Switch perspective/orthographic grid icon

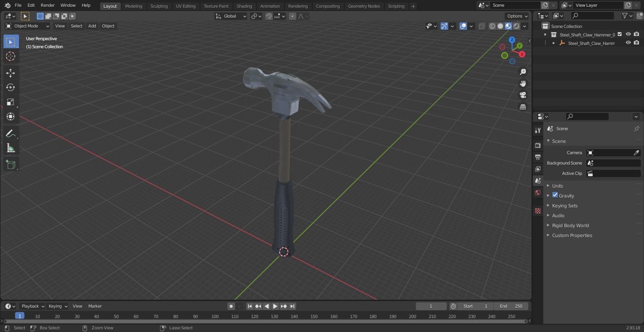point(523,107)
